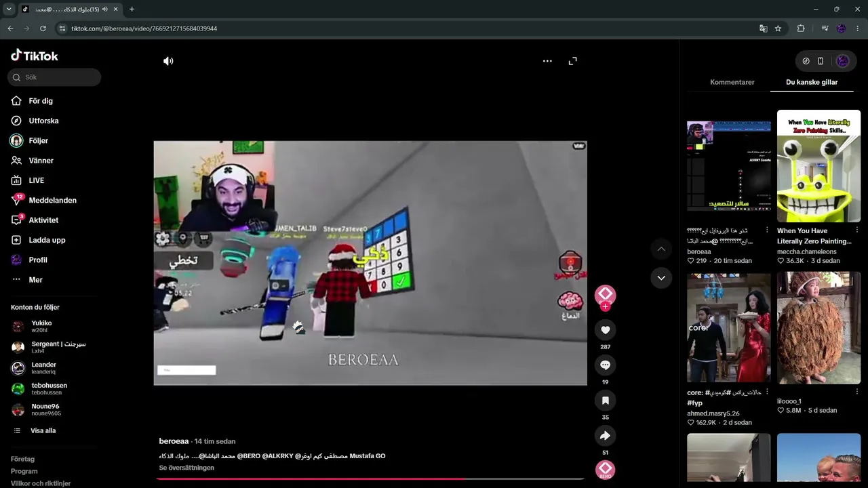Open Google Translate icon in address bar
The height and width of the screenshot is (488, 868).
coord(764,28)
